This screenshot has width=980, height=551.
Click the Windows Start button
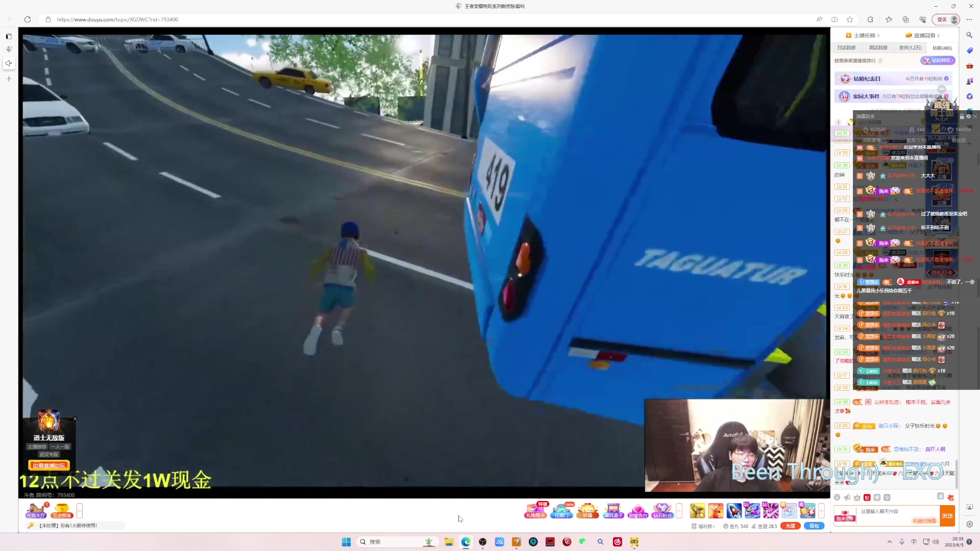click(346, 542)
